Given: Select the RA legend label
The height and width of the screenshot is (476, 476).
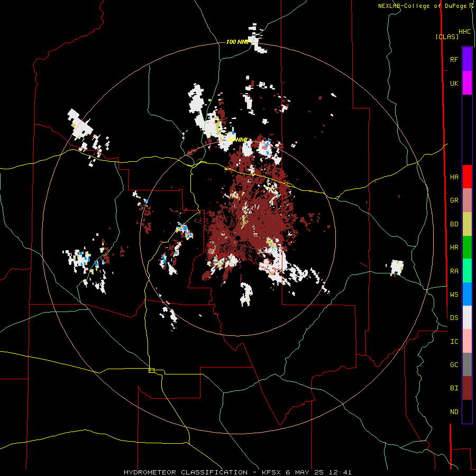Looking at the screenshot, I should tap(454, 271).
